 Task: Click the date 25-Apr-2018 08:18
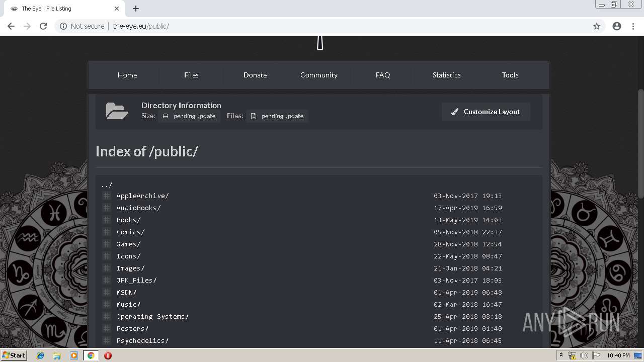[468, 316]
